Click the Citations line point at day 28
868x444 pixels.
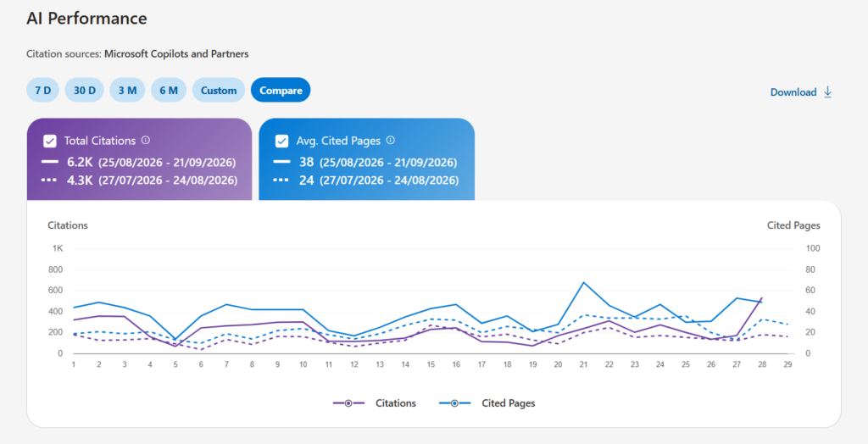762,298
